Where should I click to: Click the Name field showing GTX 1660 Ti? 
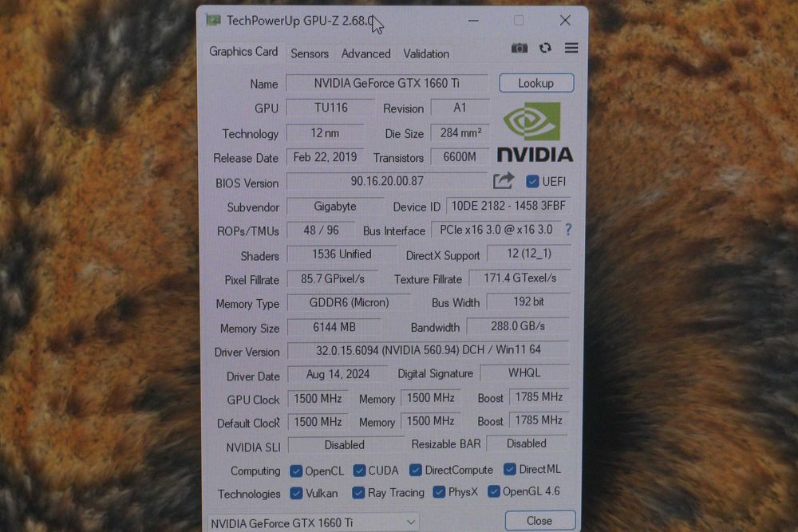[x=387, y=83]
